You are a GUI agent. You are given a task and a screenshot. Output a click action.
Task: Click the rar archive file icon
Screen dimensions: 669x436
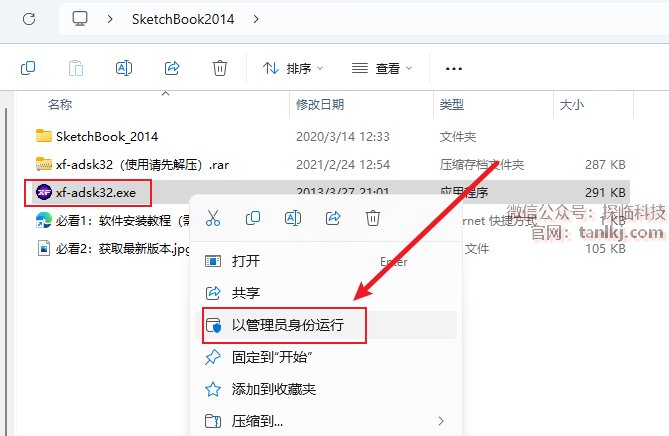coord(44,164)
